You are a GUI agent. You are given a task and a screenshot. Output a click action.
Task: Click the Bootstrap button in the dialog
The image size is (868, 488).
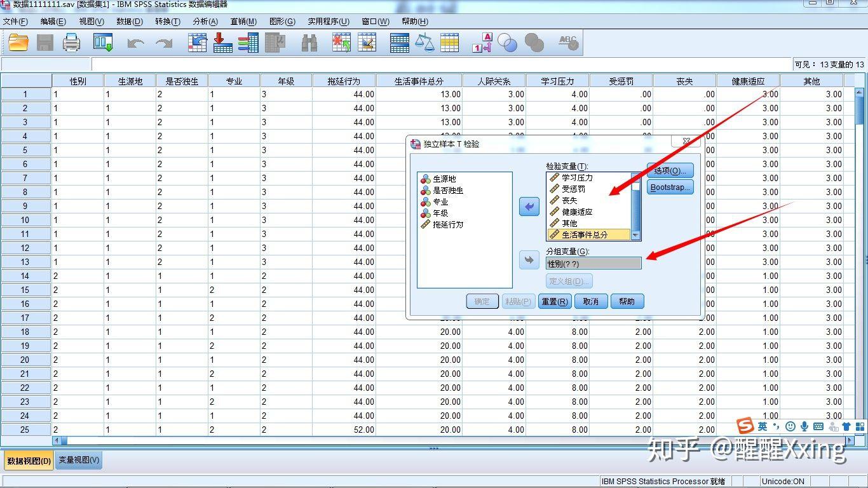(x=670, y=187)
